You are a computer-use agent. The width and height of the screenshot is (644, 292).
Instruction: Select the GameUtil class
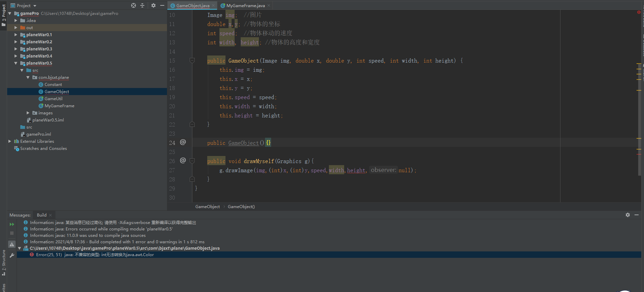coord(53,99)
